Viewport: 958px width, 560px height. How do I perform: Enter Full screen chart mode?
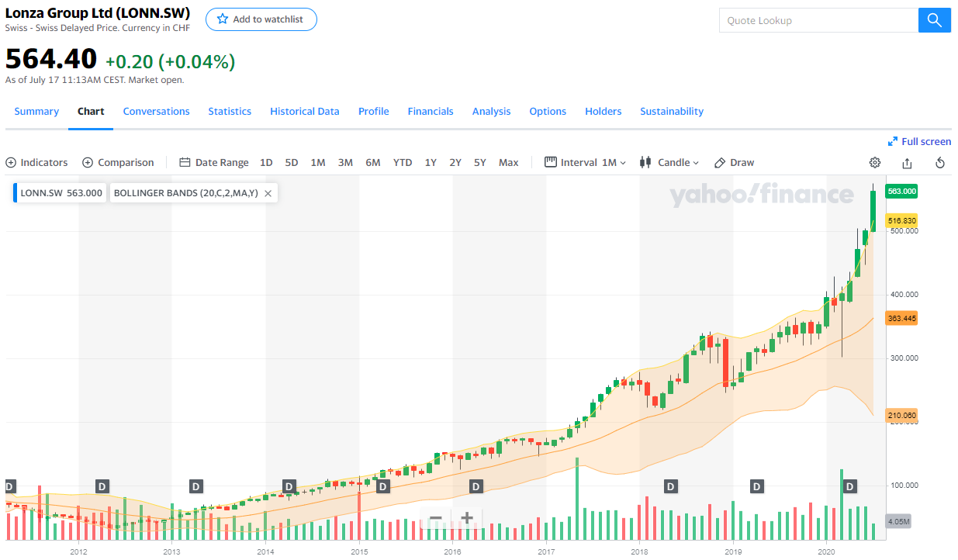point(919,141)
